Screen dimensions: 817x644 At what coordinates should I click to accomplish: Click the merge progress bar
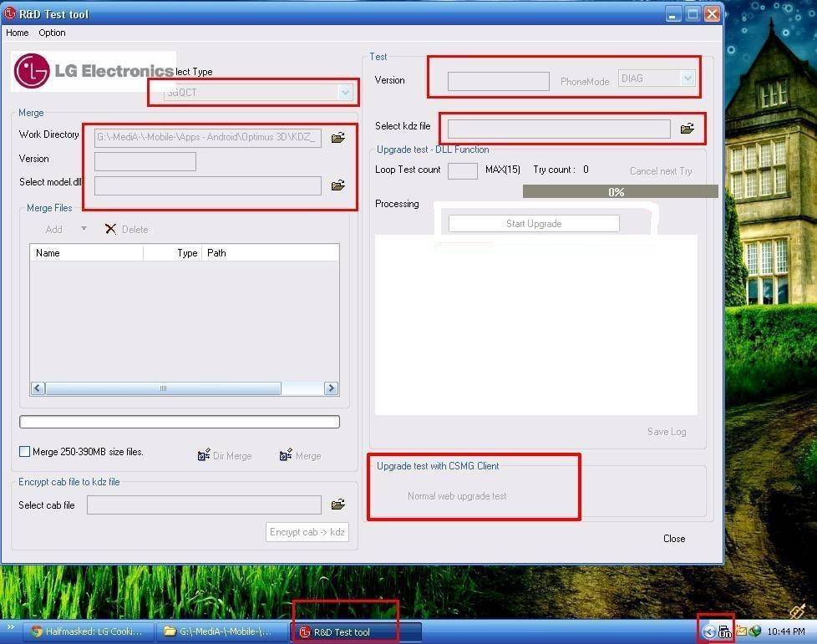click(x=180, y=422)
